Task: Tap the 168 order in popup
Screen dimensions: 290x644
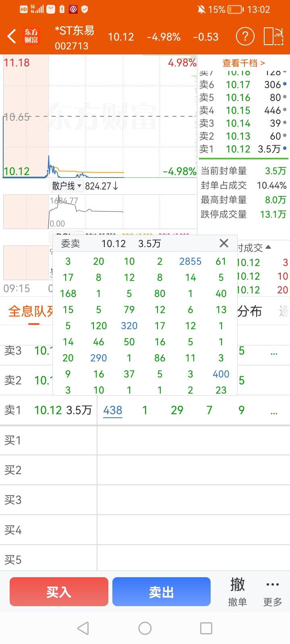Action: (x=68, y=293)
